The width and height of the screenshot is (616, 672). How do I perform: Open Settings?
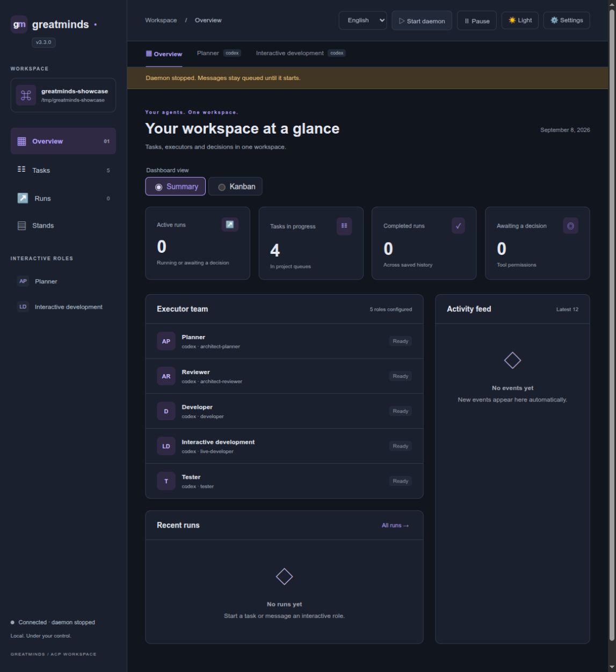coord(567,20)
